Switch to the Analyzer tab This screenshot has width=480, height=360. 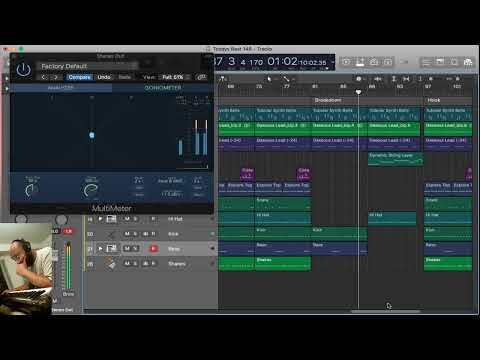coord(61,88)
